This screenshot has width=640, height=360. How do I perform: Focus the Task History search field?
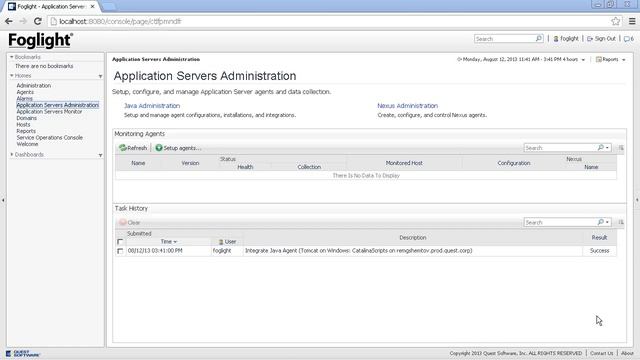tap(560, 222)
